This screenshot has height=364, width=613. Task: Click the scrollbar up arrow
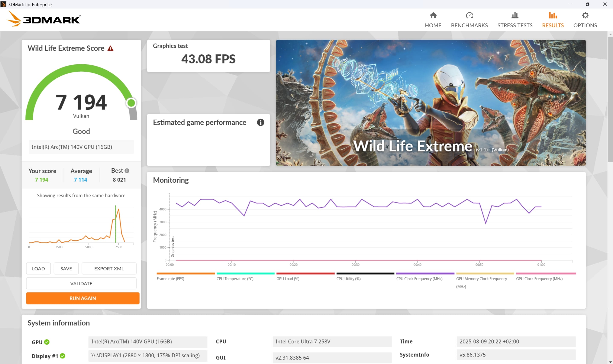click(x=610, y=34)
